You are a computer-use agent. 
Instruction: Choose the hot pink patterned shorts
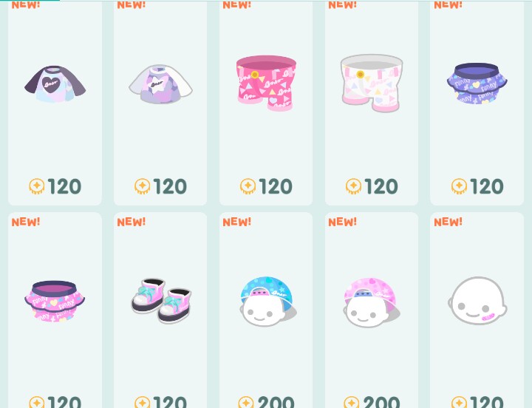pyautogui.click(x=266, y=84)
